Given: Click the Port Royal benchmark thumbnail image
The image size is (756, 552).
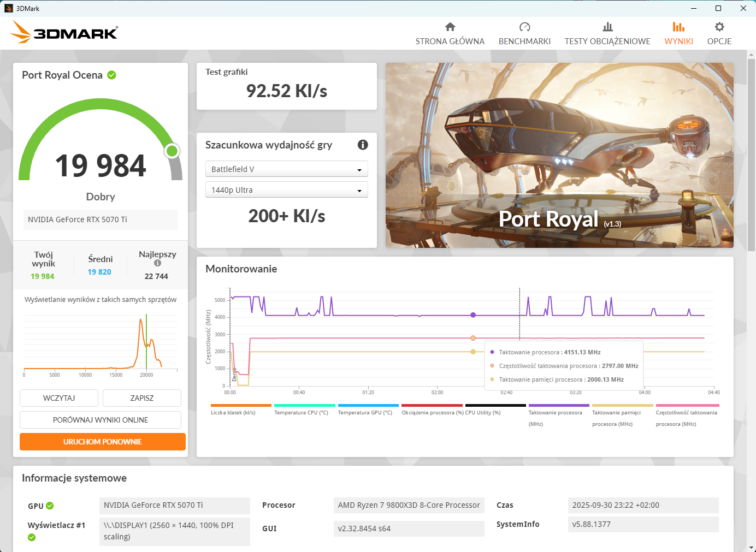Looking at the screenshot, I should click(559, 155).
